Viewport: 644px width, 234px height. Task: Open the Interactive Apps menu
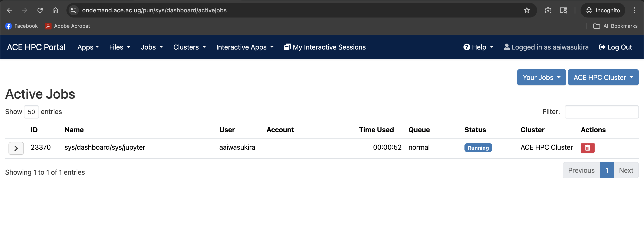click(x=245, y=47)
